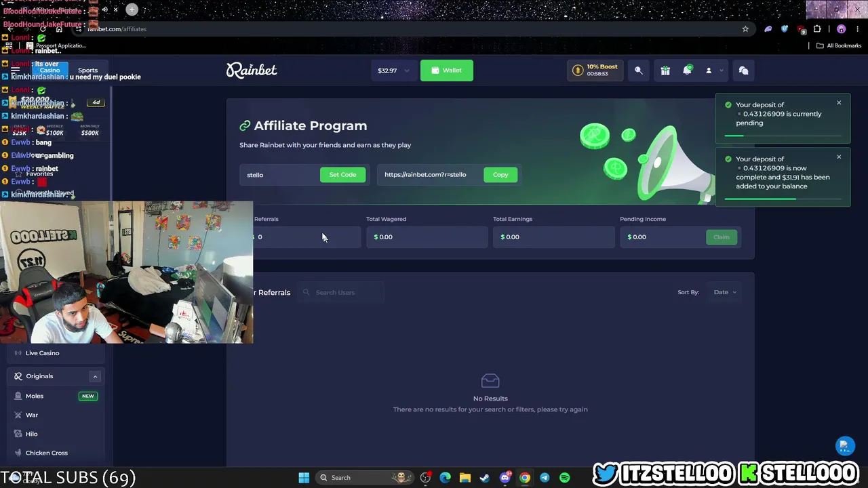Focus the Search Users field
The image size is (868, 488).
coord(341,292)
